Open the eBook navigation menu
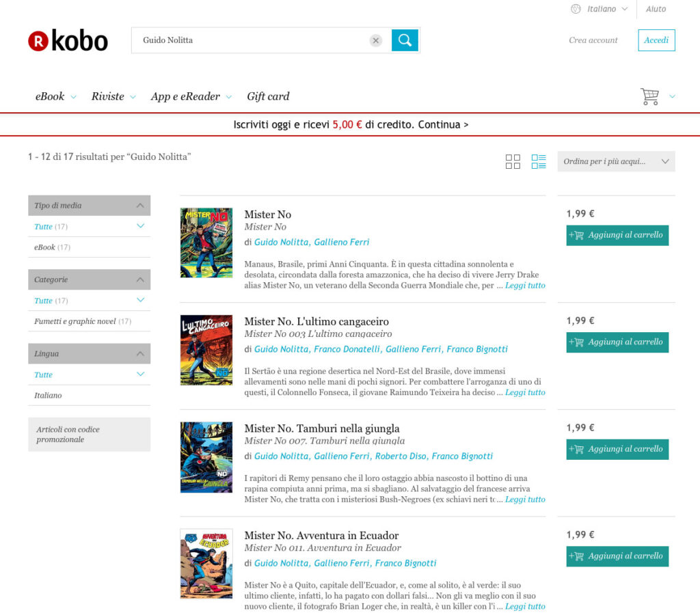This screenshot has width=700, height=615. click(x=55, y=96)
